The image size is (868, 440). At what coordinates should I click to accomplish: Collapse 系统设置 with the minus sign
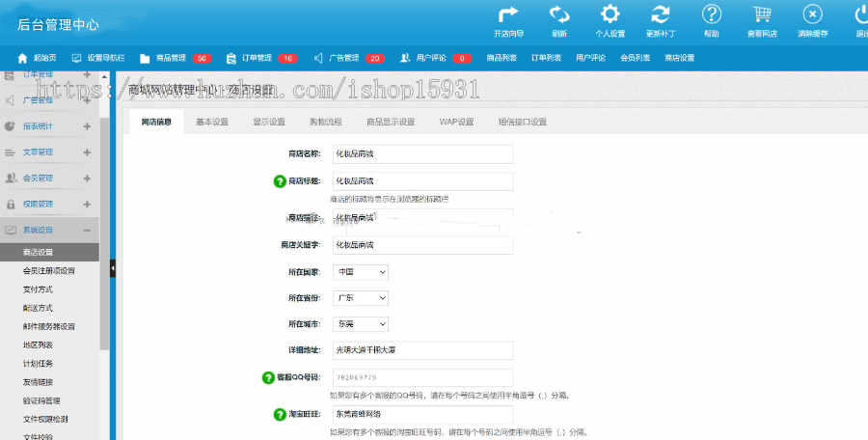(x=87, y=231)
